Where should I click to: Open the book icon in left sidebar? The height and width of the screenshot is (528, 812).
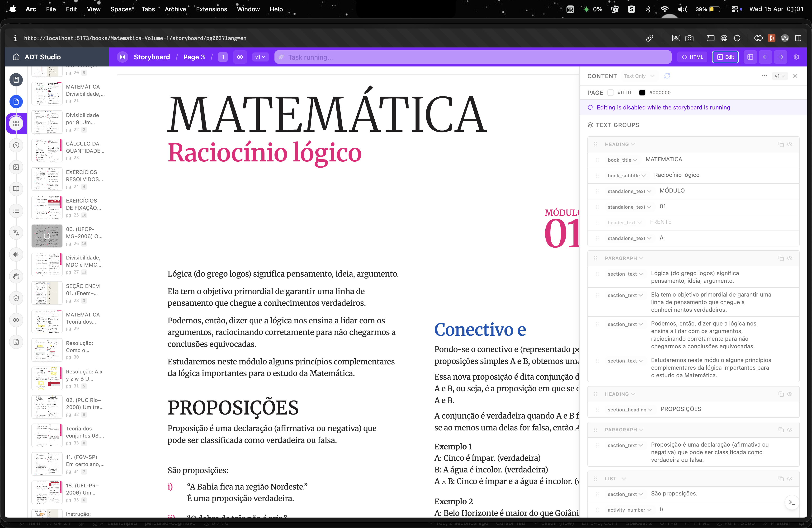[x=16, y=189]
